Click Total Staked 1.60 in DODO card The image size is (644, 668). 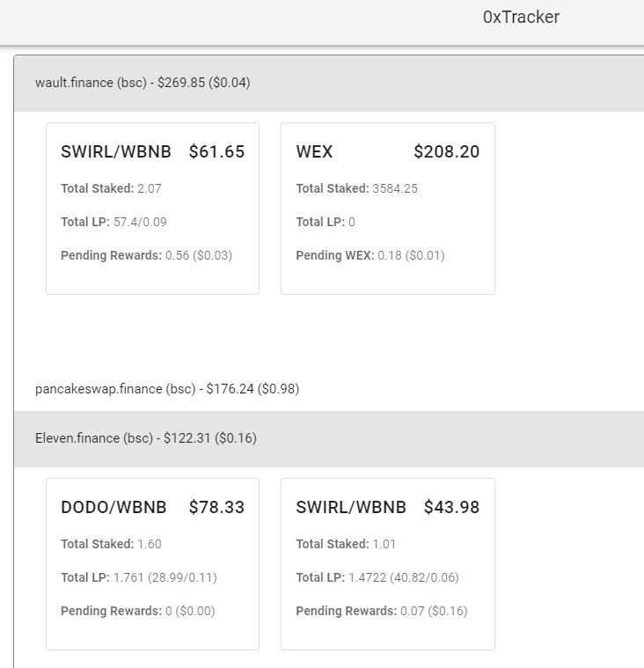tap(111, 544)
